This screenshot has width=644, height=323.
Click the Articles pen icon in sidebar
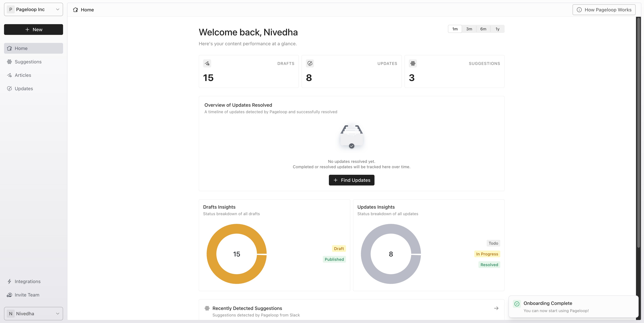10,75
